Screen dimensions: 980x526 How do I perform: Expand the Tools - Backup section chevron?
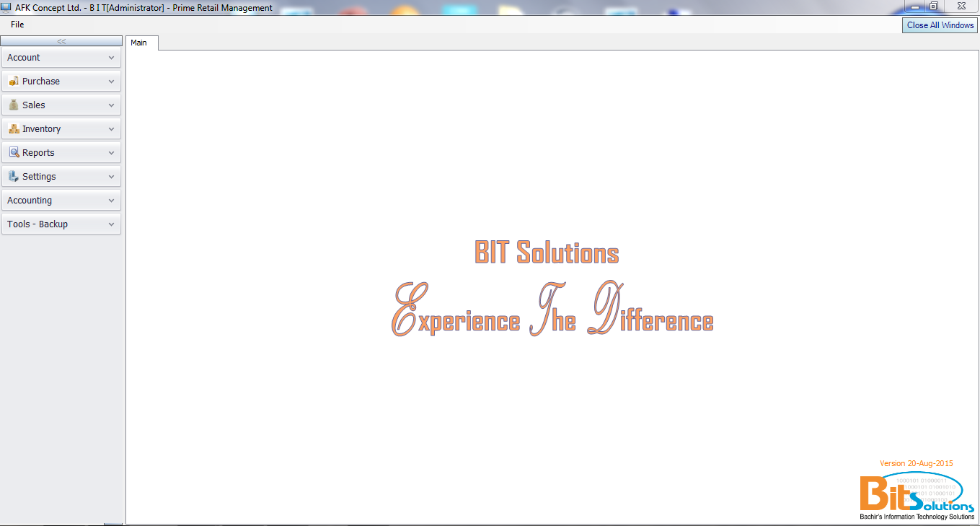111,224
